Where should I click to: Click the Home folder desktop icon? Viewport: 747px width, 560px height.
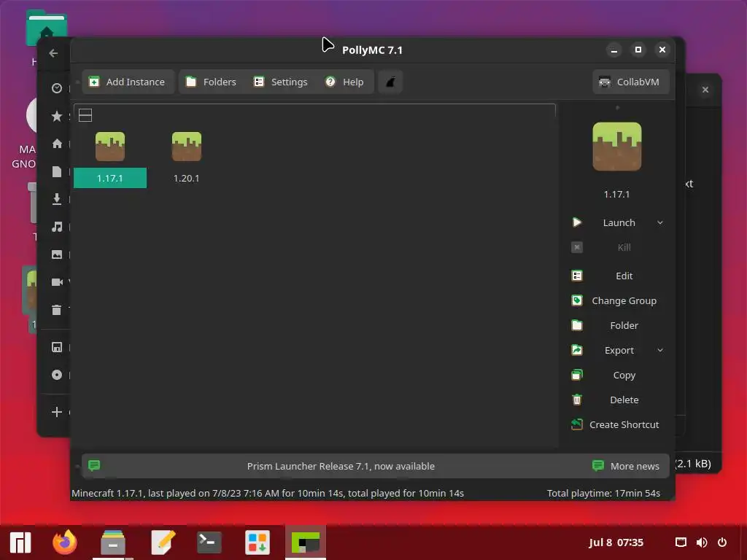[46, 29]
